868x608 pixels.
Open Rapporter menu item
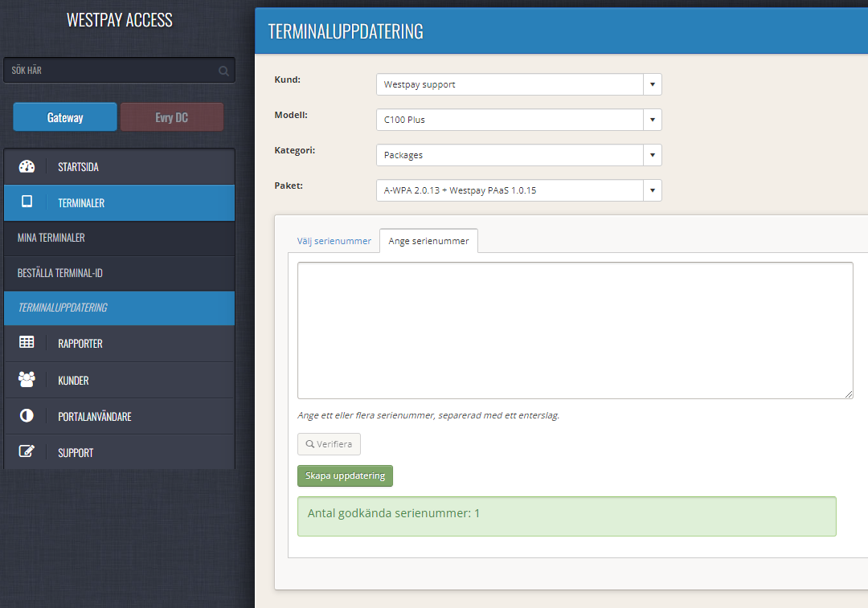120,344
